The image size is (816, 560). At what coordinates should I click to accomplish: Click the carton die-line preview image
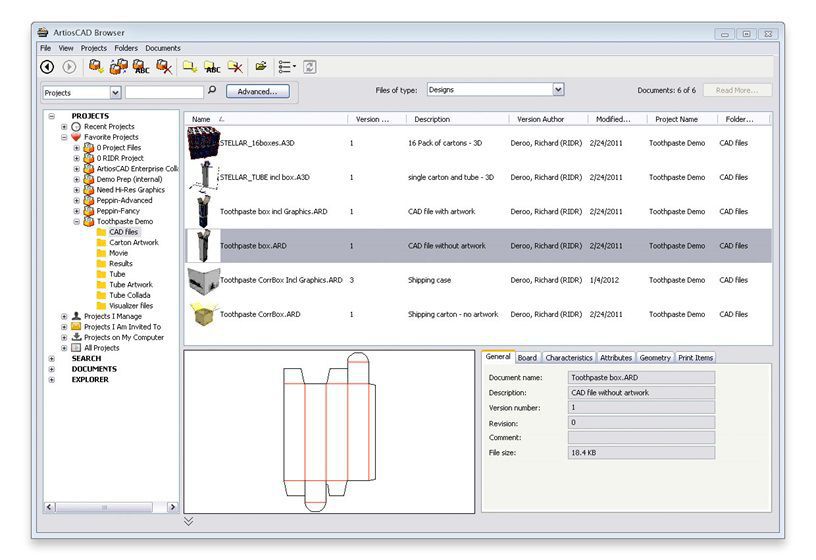pyautogui.click(x=329, y=432)
